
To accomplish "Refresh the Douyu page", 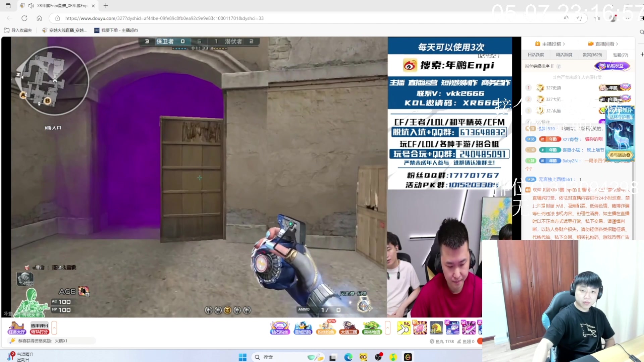I will [x=24, y=18].
